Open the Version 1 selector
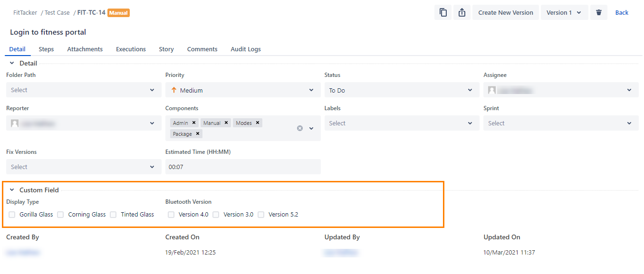Image resolution: width=644 pixels, height=274 pixels. click(x=564, y=13)
